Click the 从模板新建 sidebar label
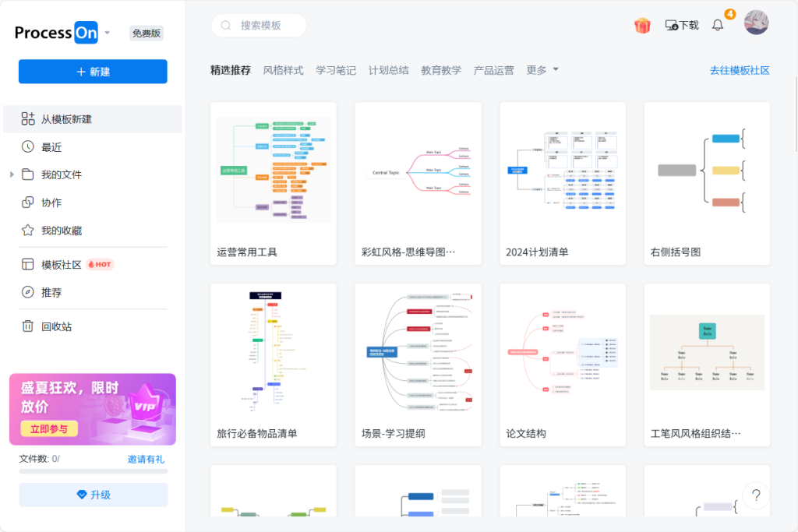 point(67,119)
